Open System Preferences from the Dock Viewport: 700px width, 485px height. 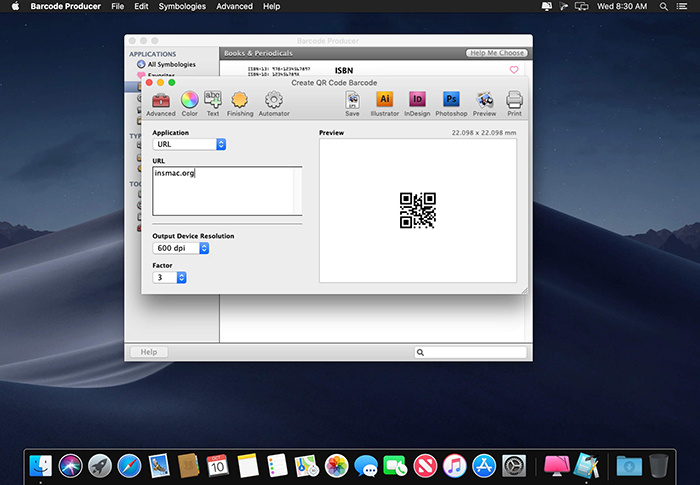point(514,466)
